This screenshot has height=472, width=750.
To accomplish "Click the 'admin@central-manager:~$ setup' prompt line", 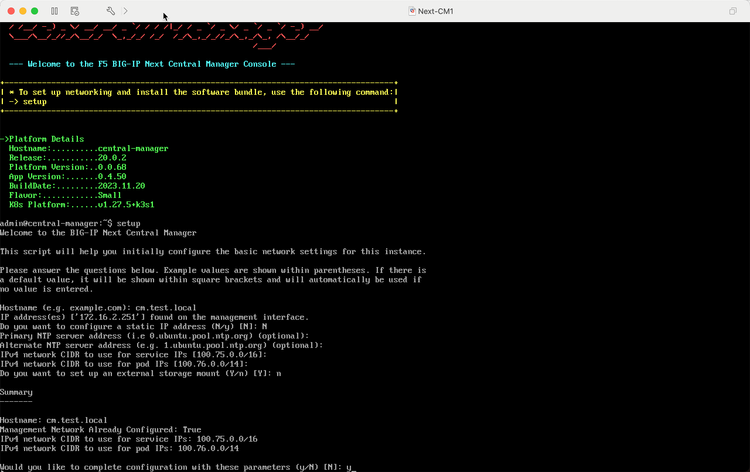I will point(70,223).
